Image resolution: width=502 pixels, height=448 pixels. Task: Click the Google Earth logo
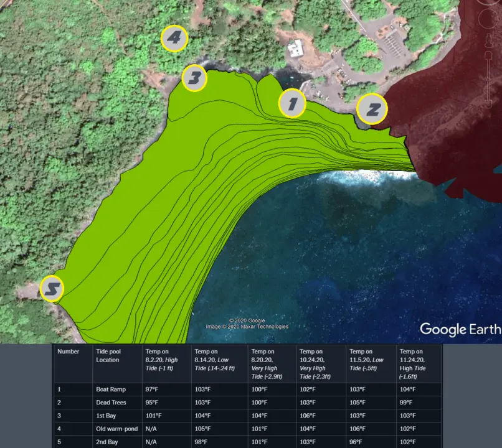coord(460,329)
